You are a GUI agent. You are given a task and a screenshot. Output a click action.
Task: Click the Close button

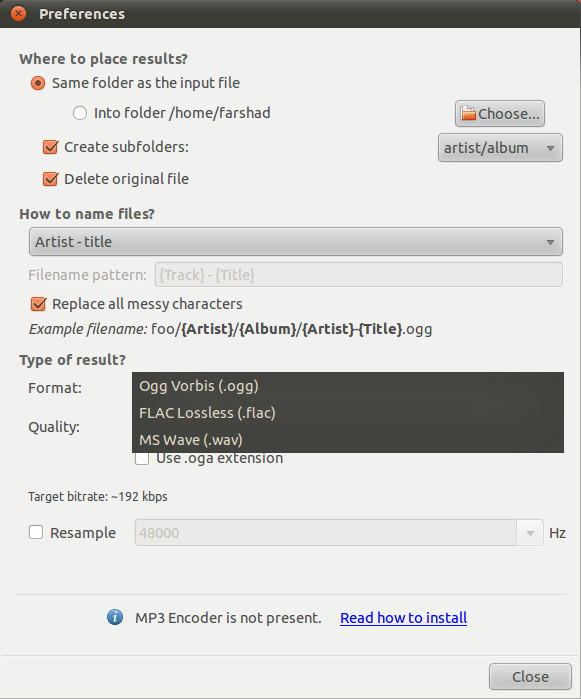(x=530, y=677)
